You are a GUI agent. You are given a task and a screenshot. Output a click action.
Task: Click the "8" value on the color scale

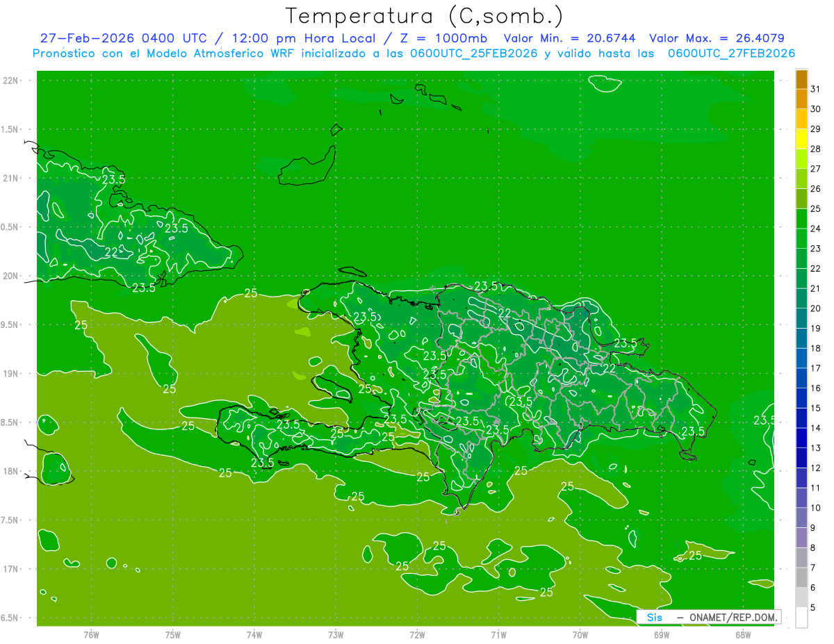813,547
